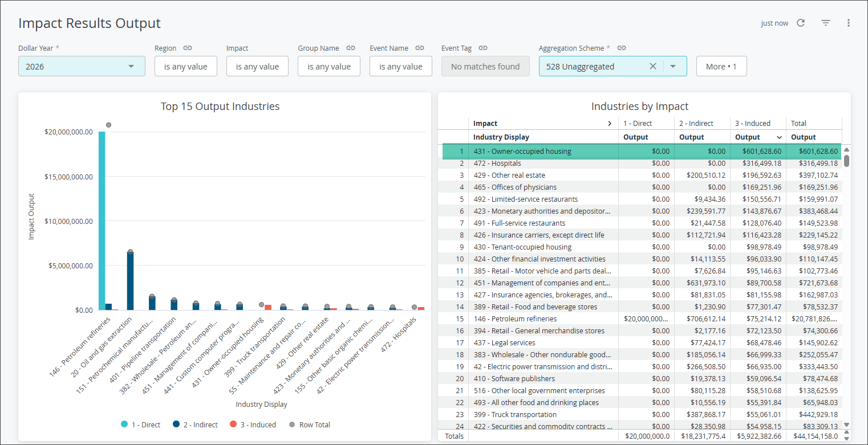
Task: Toggle the dashboard filters icon
Action: point(825,23)
